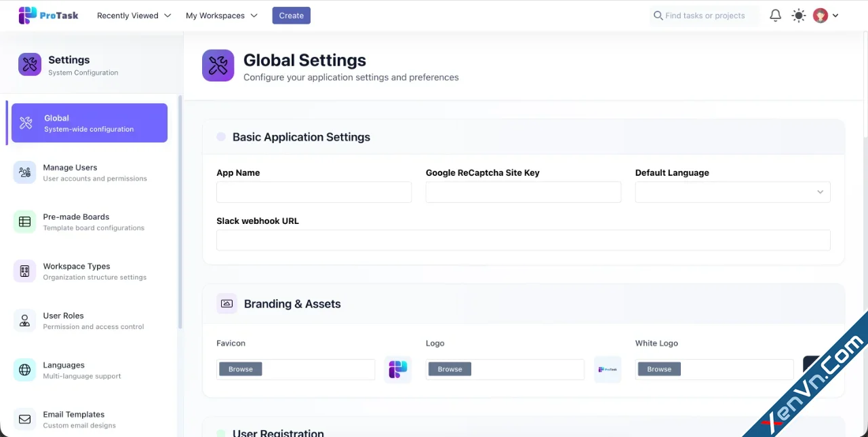The height and width of the screenshot is (437, 868).
Task: Select the Manage Users sidebar icon
Action: click(x=24, y=172)
